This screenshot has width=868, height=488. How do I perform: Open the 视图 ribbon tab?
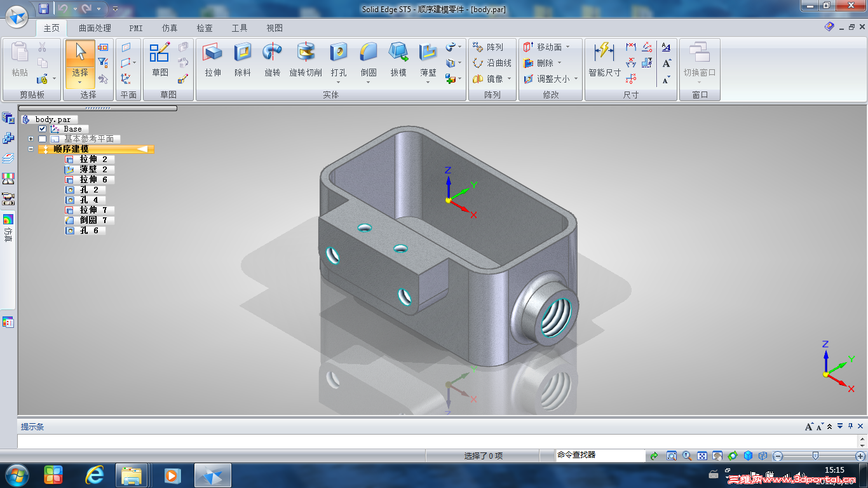click(x=275, y=28)
